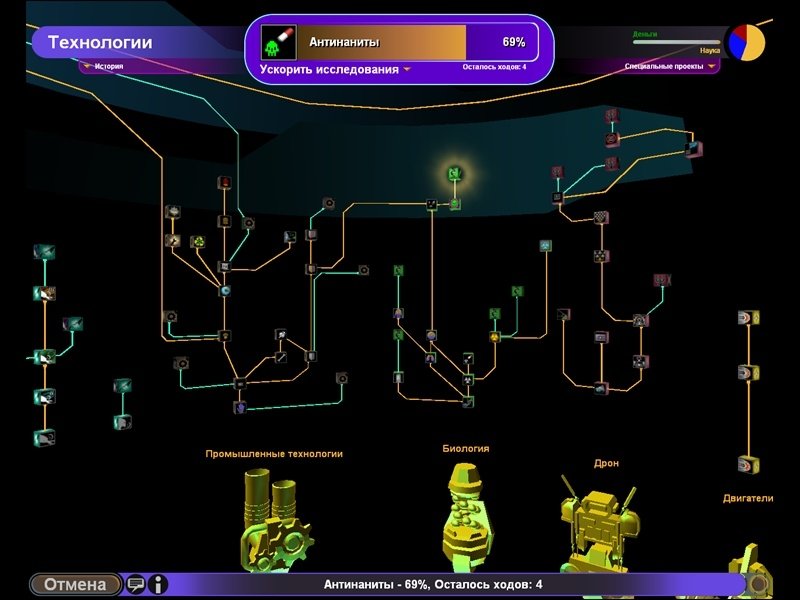800x600 pixels.
Task: Select the glowing highlighted tech node
Action: tap(453, 175)
